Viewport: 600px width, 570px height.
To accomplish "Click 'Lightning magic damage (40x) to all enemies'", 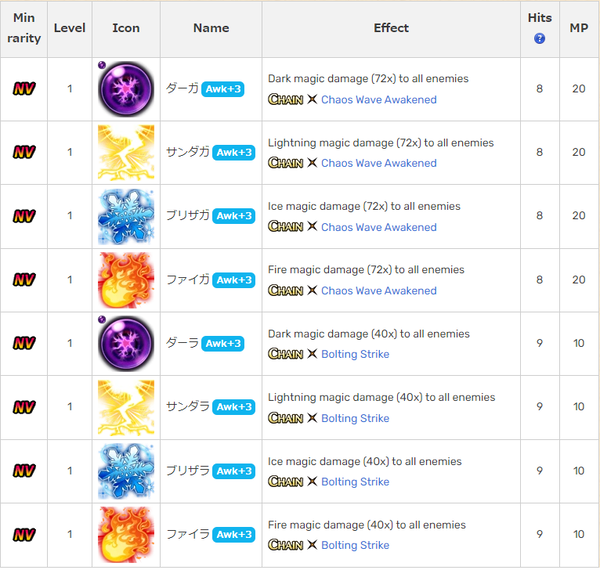I will tap(382, 397).
